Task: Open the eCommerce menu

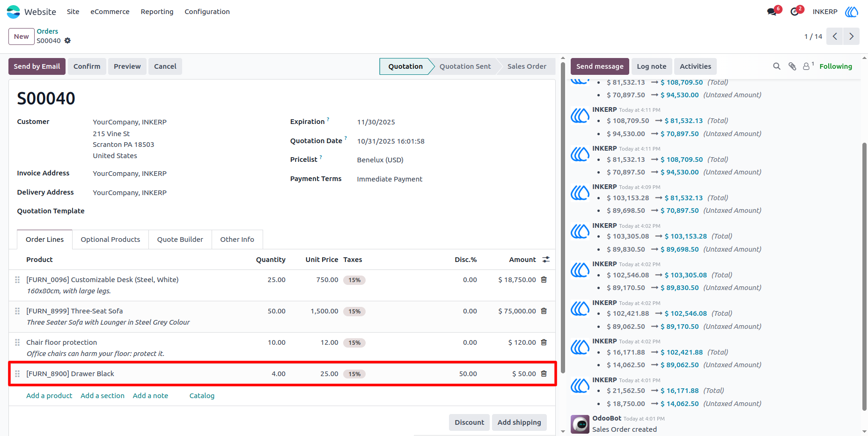Action: [x=110, y=12]
